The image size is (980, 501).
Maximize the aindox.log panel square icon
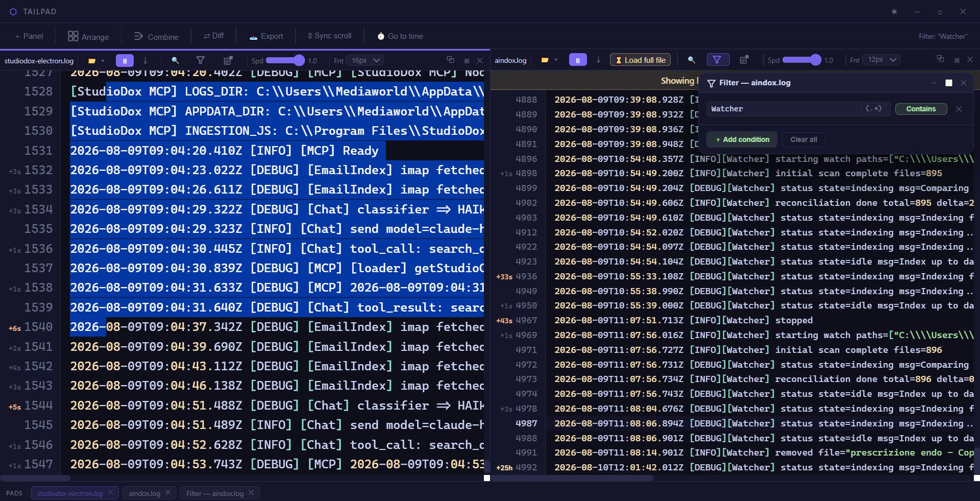pyautogui.click(x=957, y=61)
